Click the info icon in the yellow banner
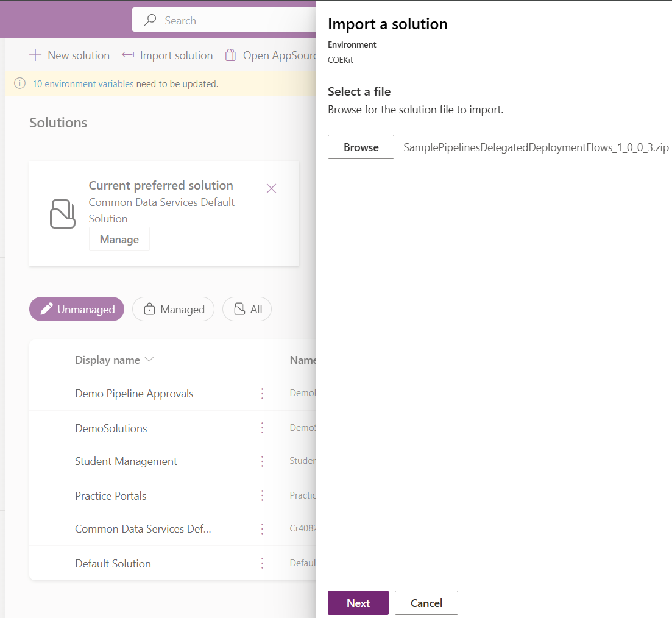This screenshot has width=672, height=618. [19, 84]
